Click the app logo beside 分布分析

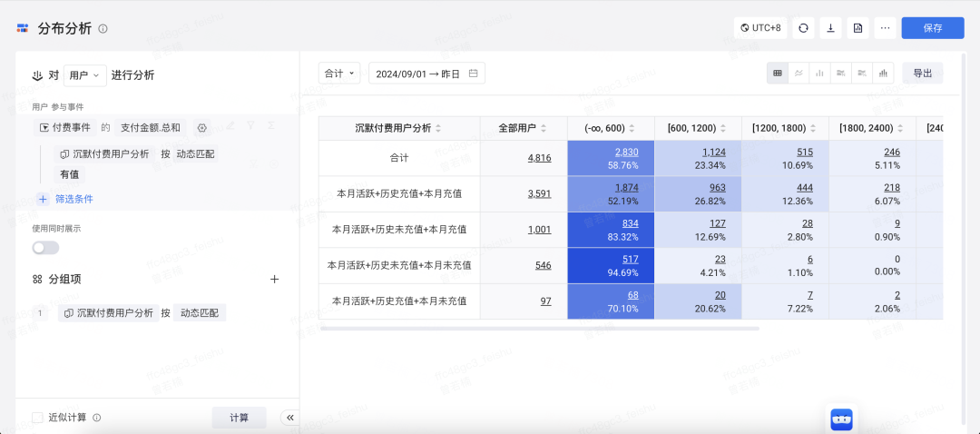pos(23,28)
